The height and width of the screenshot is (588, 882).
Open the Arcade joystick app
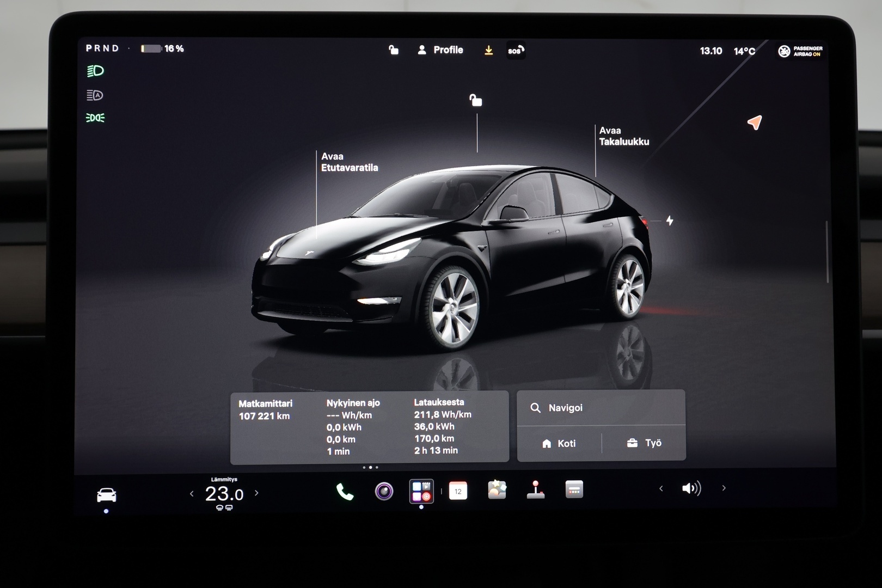536,489
